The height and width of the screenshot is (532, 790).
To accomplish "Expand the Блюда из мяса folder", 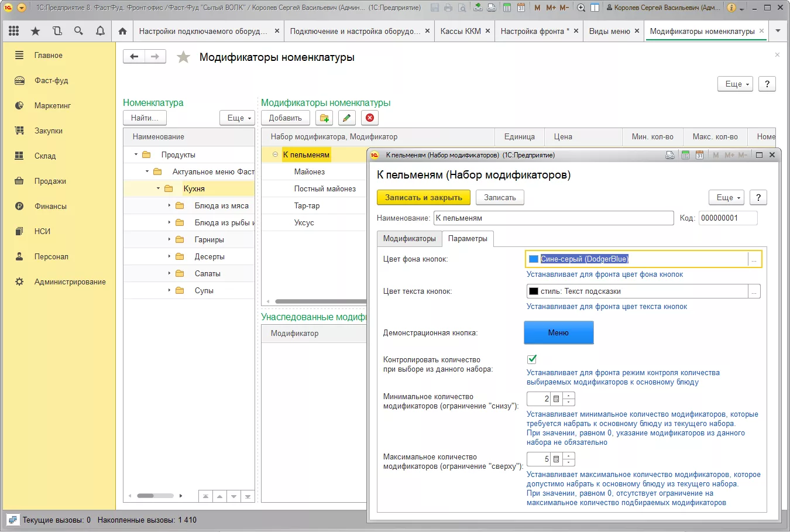I will coord(169,205).
